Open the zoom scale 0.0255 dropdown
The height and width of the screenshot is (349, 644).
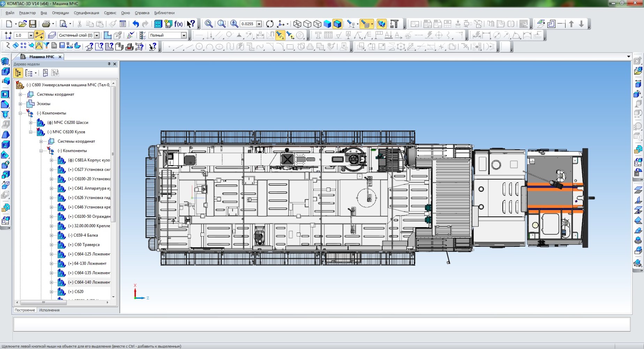pyautogui.click(x=259, y=24)
